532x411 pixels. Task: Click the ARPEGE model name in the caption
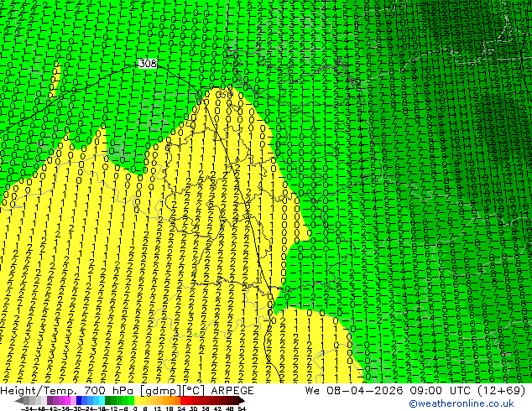coord(232,391)
